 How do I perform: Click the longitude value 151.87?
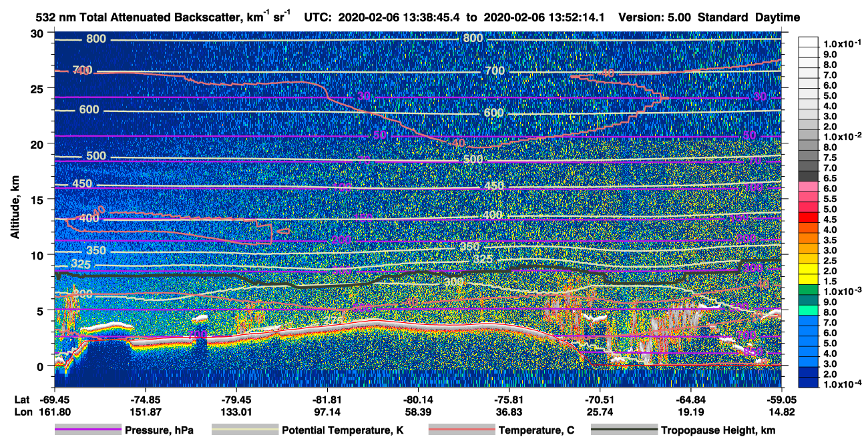pos(146,412)
